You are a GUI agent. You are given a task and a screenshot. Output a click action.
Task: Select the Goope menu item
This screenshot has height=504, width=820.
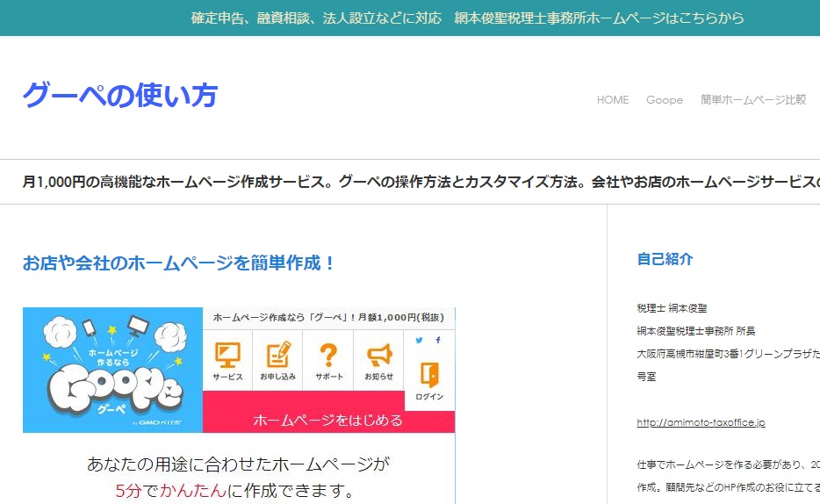click(x=665, y=100)
